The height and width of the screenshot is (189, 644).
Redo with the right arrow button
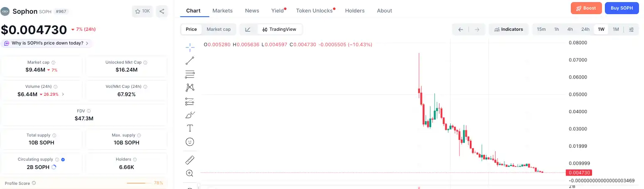[x=477, y=29]
